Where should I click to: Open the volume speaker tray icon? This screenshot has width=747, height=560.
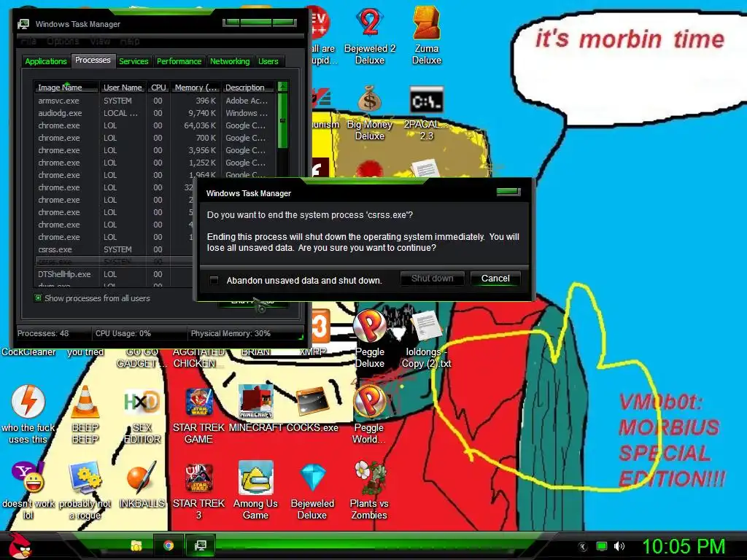point(619,546)
